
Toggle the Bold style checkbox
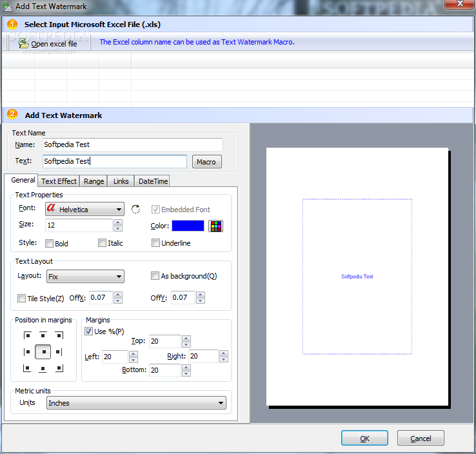pos(49,243)
